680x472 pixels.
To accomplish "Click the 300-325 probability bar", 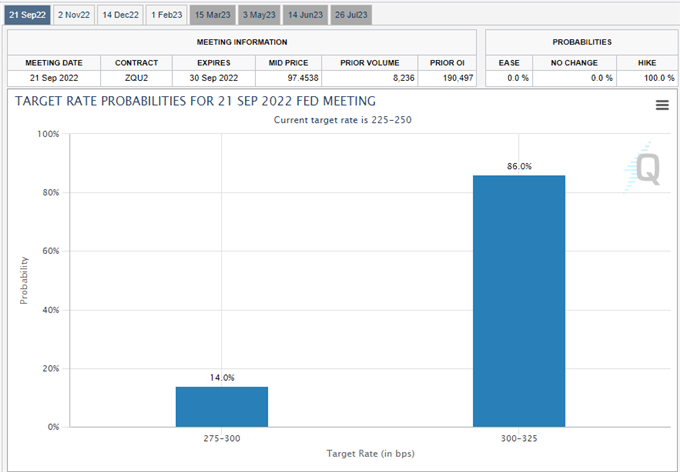I will (x=519, y=301).
